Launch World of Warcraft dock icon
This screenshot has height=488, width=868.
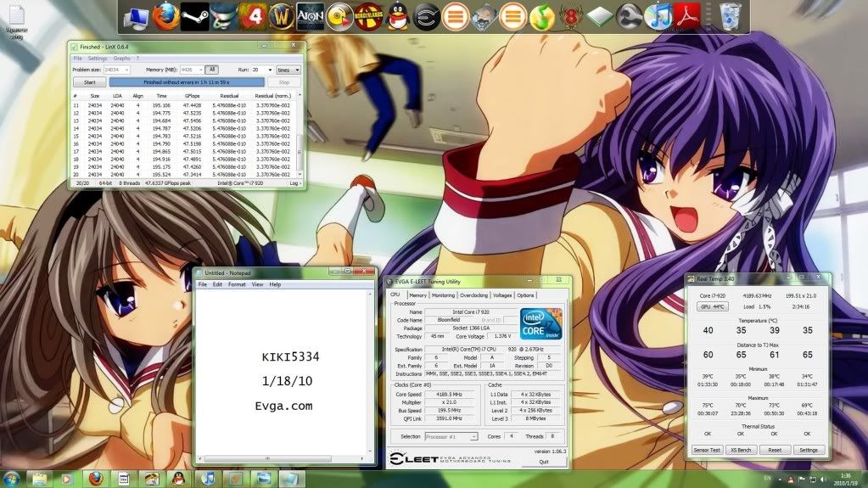tap(282, 15)
